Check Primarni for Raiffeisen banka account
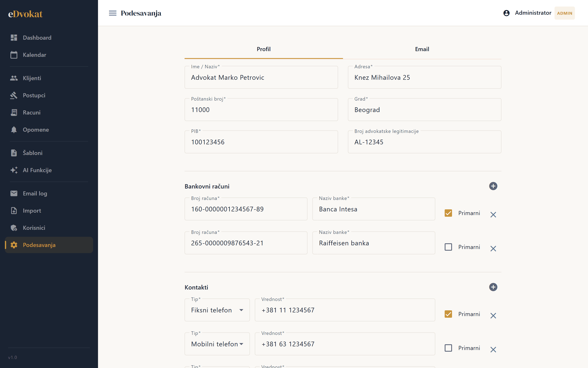This screenshot has width=588, height=368. (448, 247)
